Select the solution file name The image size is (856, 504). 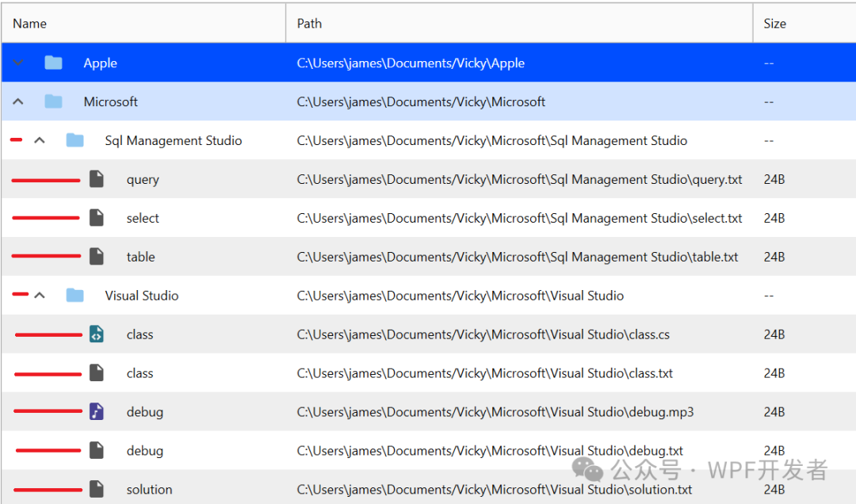click(x=149, y=489)
